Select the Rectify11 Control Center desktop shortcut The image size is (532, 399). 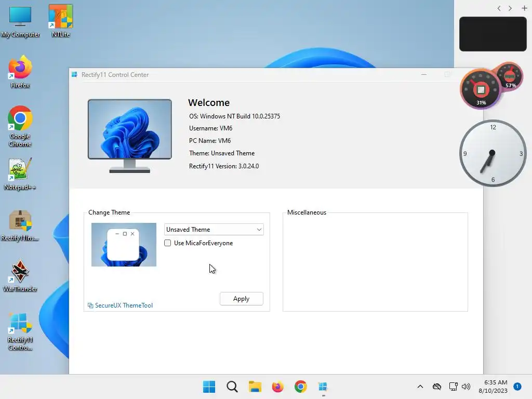click(x=20, y=331)
